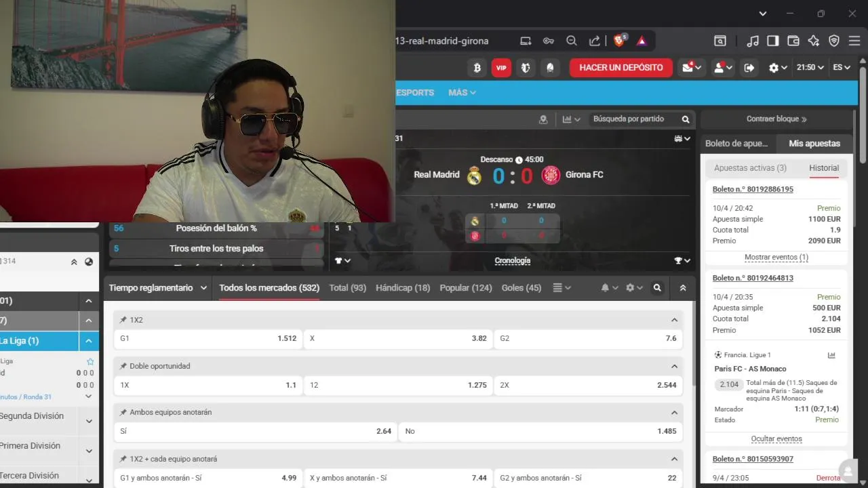Image resolution: width=868 pixels, height=488 pixels.
Task: Select Sí for both teams to score
Action: (256, 431)
